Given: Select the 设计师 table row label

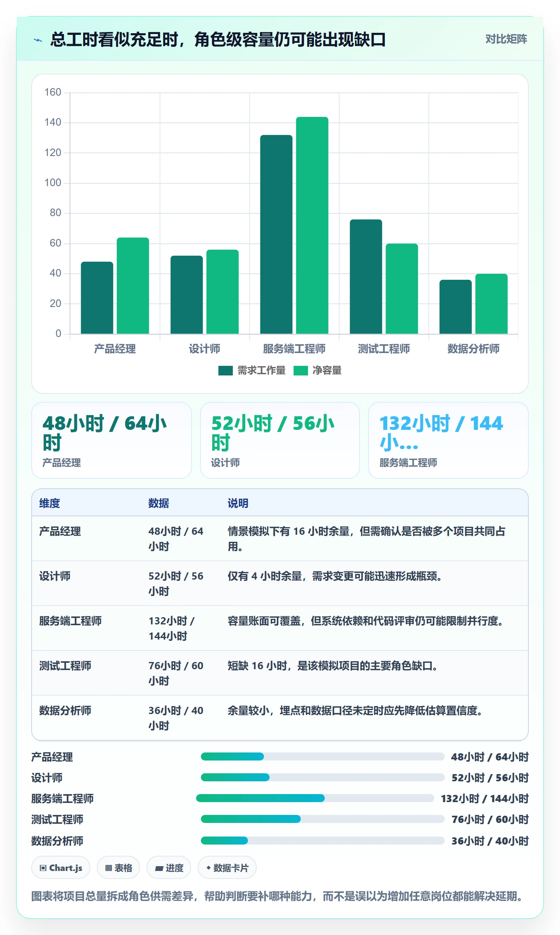Looking at the screenshot, I should coord(55,576).
